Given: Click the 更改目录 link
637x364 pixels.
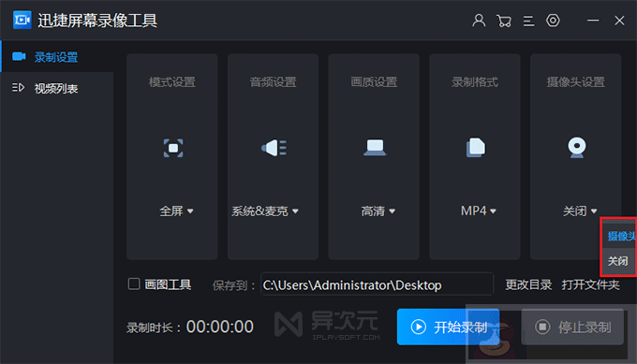Looking at the screenshot, I should point(528,284).
